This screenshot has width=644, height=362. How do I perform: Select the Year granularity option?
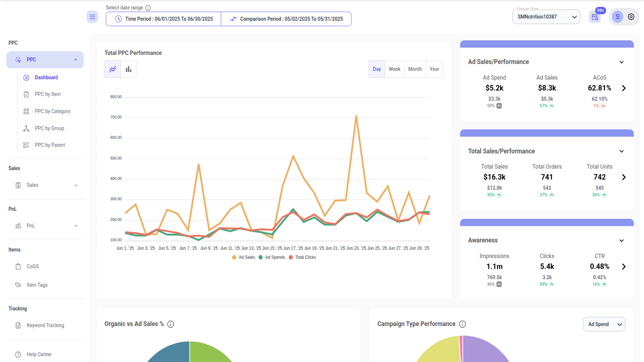[434, 69]
